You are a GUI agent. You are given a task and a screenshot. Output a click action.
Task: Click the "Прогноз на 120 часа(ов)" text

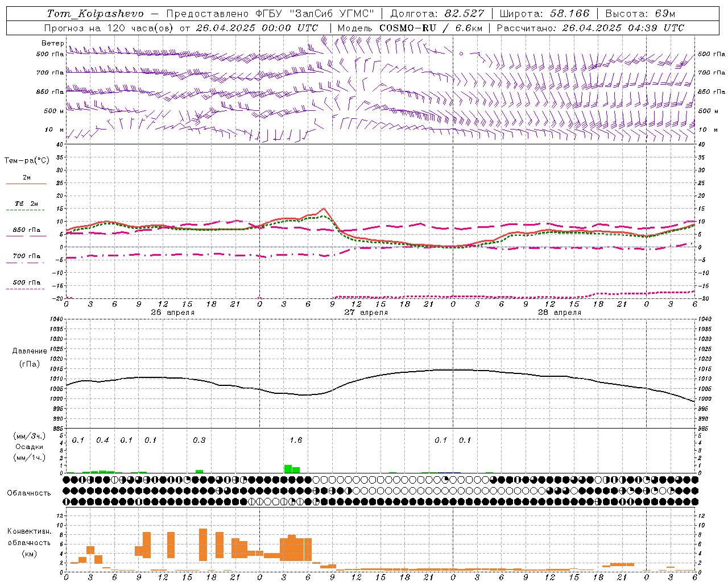(109, 28)
